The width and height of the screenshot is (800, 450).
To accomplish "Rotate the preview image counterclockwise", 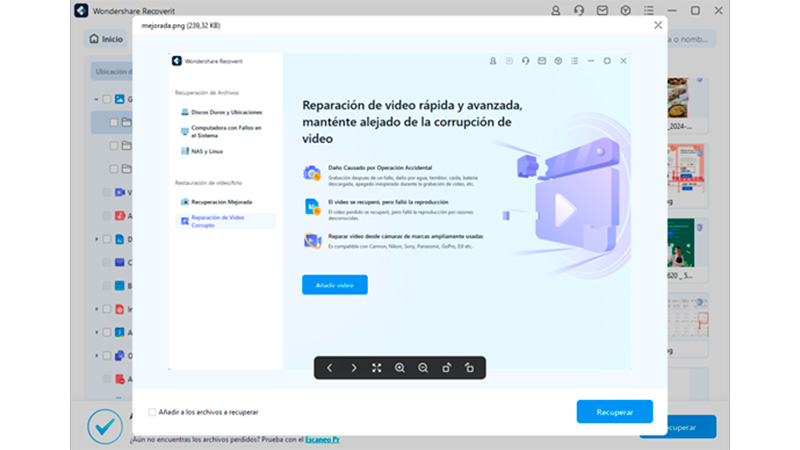I will tap(469, 368).
